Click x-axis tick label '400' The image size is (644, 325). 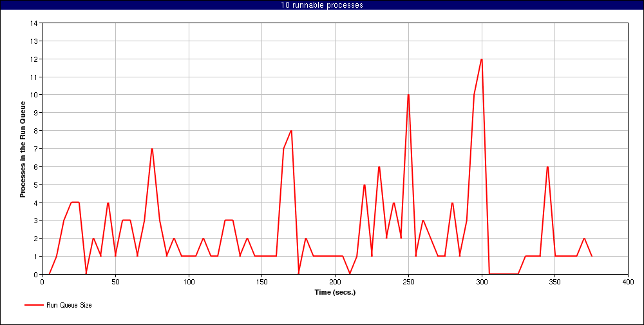pyautogui.click(x=628, y=282)
